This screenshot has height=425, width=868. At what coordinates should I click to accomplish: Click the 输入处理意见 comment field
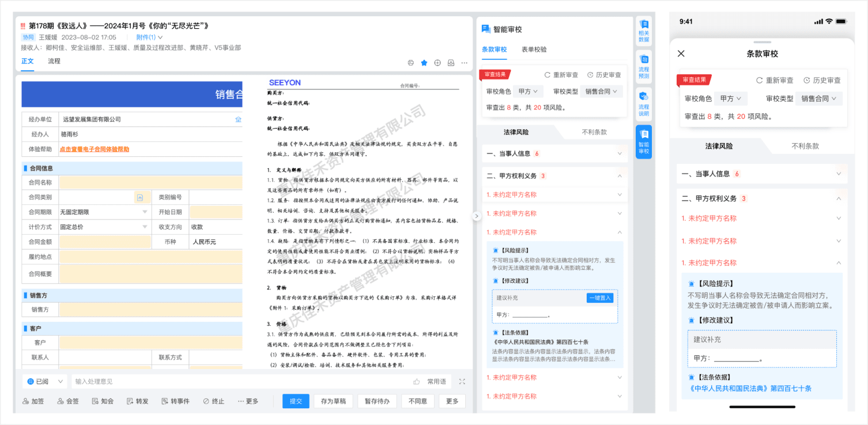click(239, 381)
